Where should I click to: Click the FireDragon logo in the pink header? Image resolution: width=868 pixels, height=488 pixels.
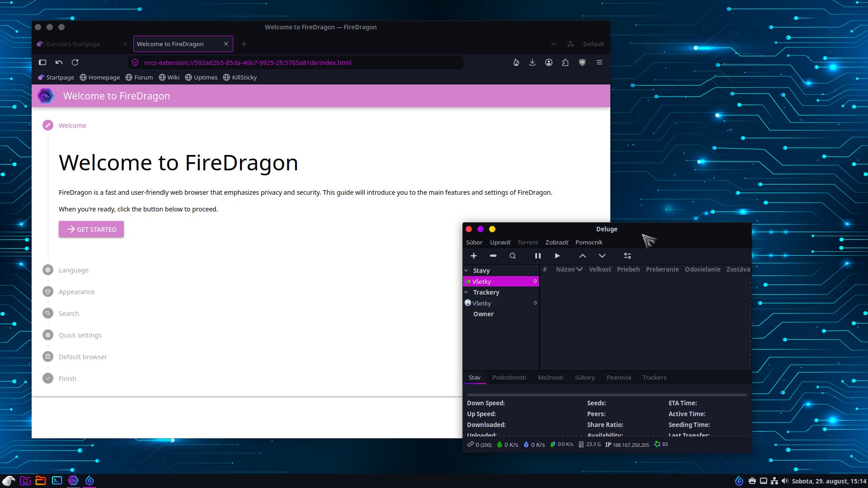coord(46,96)
